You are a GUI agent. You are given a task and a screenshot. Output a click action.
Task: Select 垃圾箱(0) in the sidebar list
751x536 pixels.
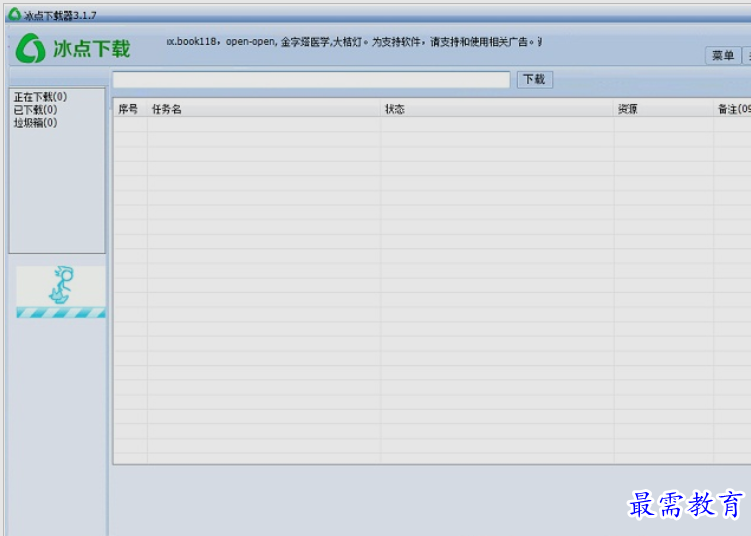pos(35,123)
